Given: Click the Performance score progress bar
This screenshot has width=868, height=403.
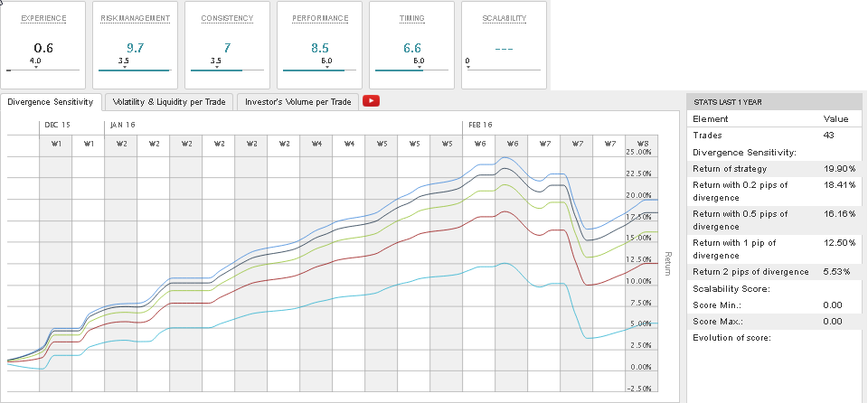Looking at the screenshot, I should click(320, 70).
